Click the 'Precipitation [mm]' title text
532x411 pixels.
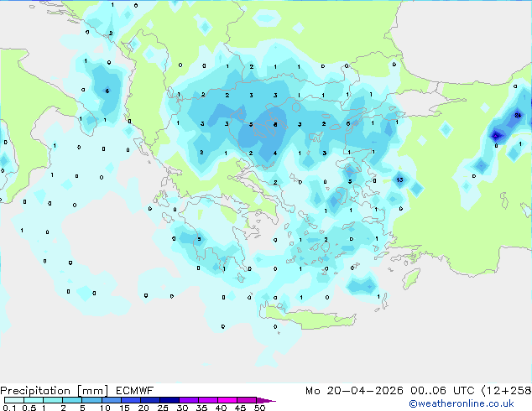point(55,391)
